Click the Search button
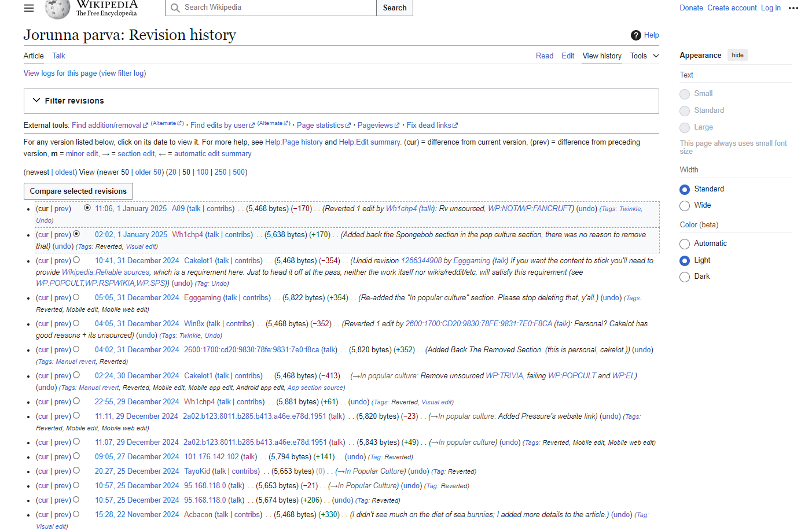The width and height of the screenshot is (812, 531). tap(395, 8)
